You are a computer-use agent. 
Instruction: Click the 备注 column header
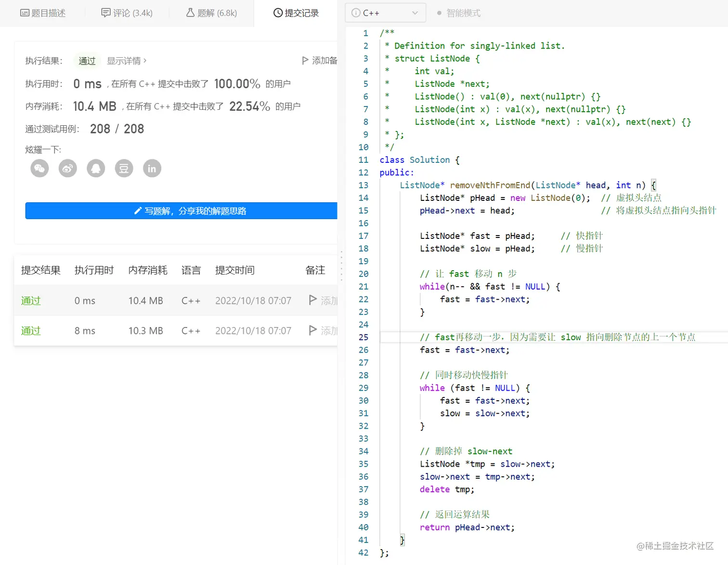(315, 270)
